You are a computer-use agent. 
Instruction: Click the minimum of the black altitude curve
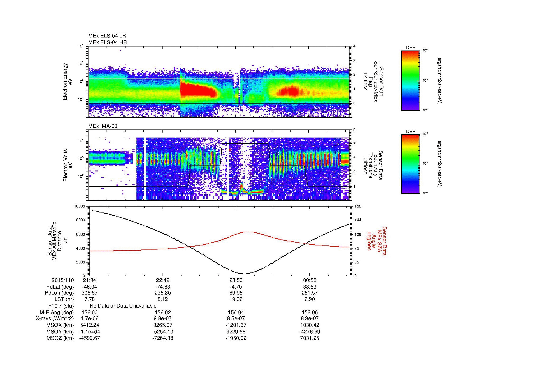245,274
